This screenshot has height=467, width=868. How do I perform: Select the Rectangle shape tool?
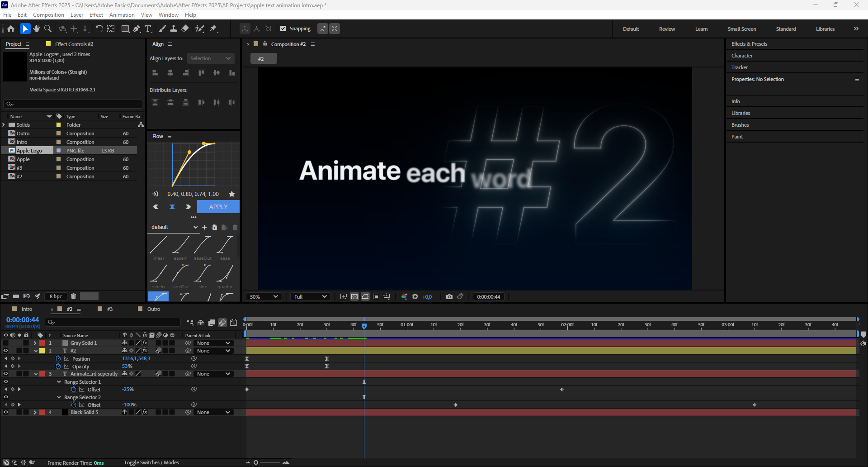click(x=125, y=29)
